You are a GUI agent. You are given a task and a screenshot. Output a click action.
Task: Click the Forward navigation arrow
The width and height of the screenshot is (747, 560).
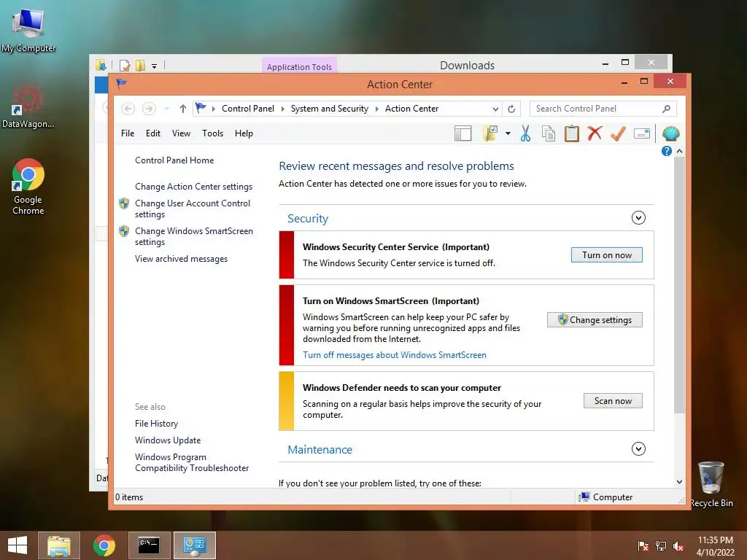point(149,109)
